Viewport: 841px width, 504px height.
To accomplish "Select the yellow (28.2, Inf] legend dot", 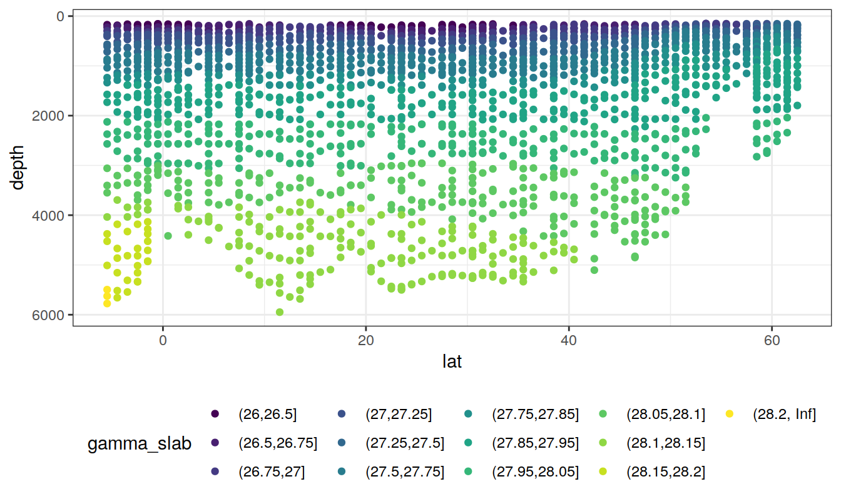I will pos(729,414).
